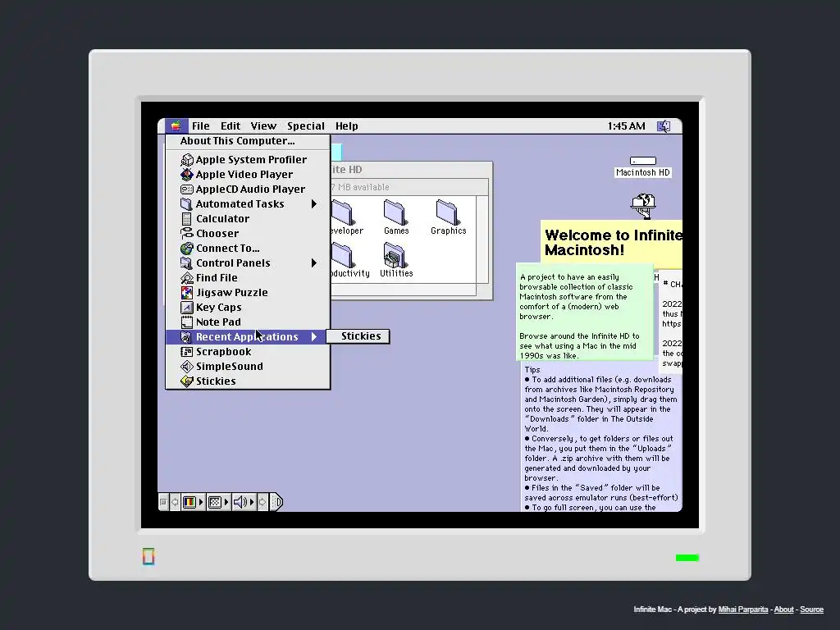The image size is (840, 630).
Task: Select Stickies in Recent Applications submenu
Action: [358, 336]
